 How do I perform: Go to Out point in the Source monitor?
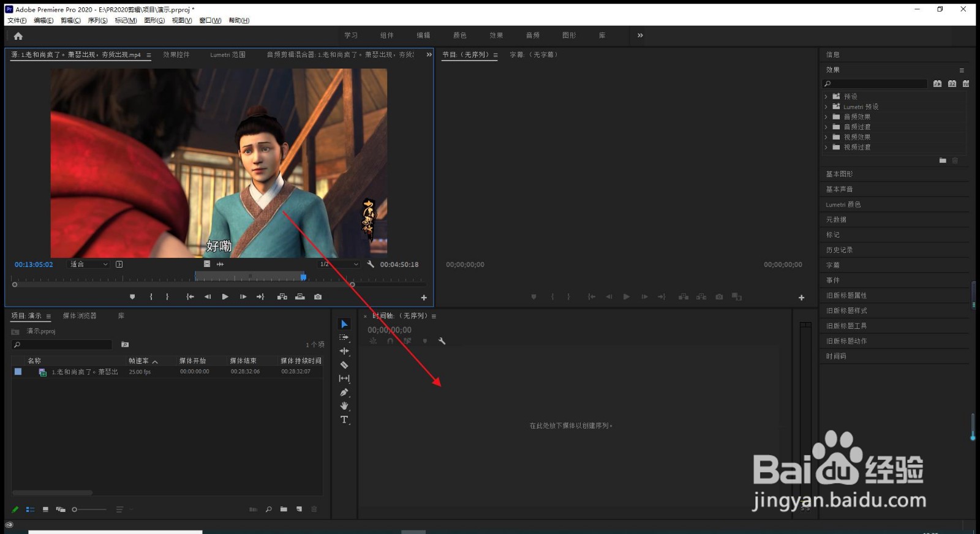[260, 297]
